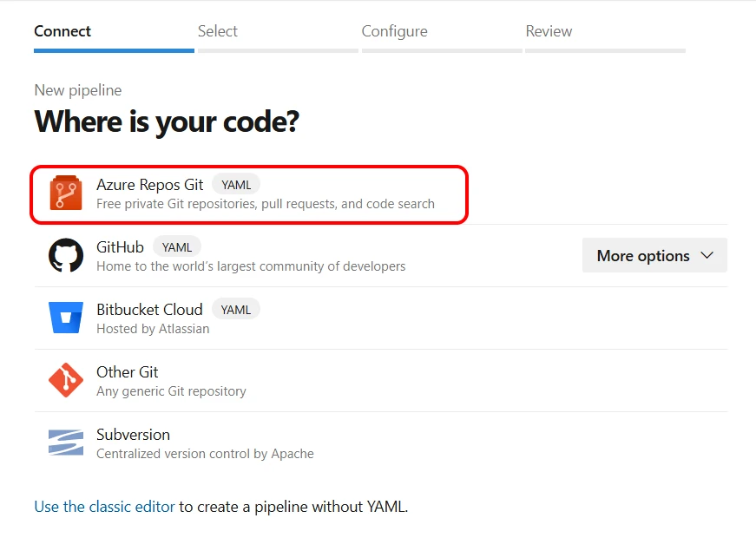Choose Subversion centralized version control
Viewport: 756px width, 551px height.
pyautogui.click(x=133, y=435)
